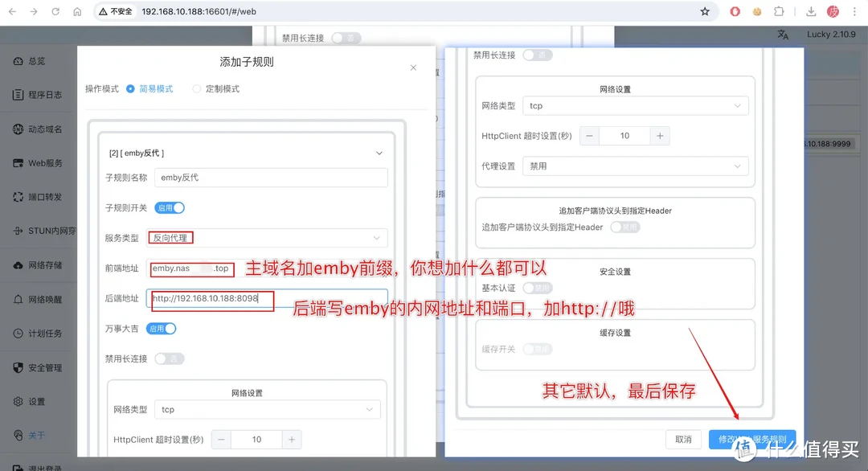868x471 pixels.
Task: Open the browser extensions puzzle icon
Action: [779, 11]
